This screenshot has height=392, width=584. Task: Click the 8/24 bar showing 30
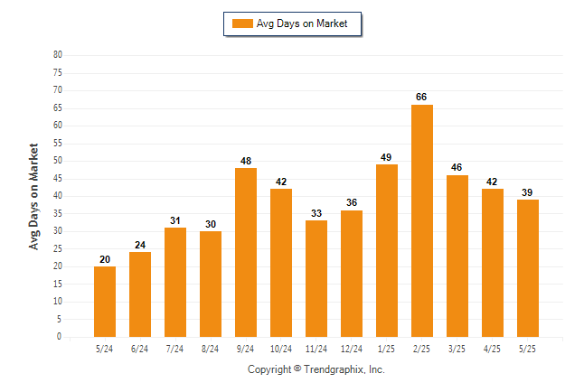tap(211, 284)
